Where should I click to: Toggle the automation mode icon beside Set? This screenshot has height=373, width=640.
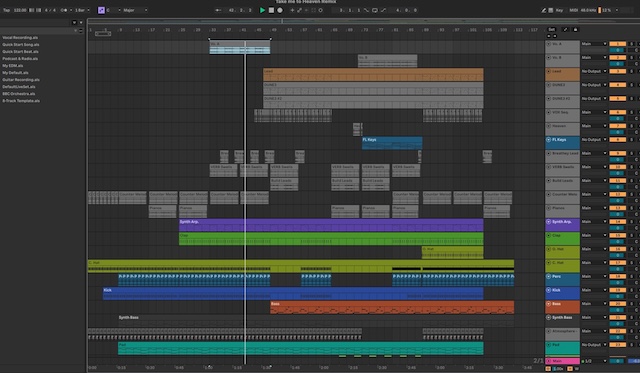click(565, 29)
